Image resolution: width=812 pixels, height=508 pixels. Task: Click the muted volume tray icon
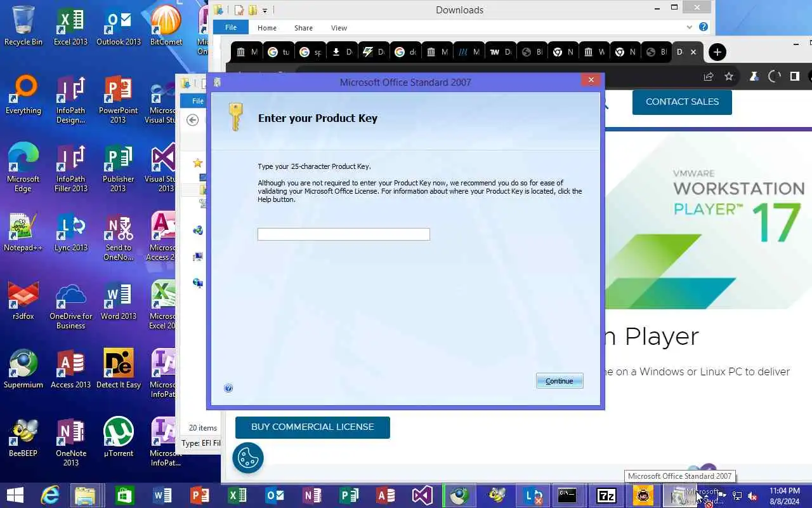752,495
